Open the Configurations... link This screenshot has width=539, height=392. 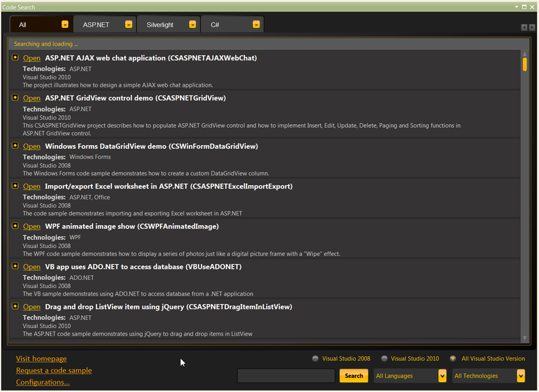point(43,382)
